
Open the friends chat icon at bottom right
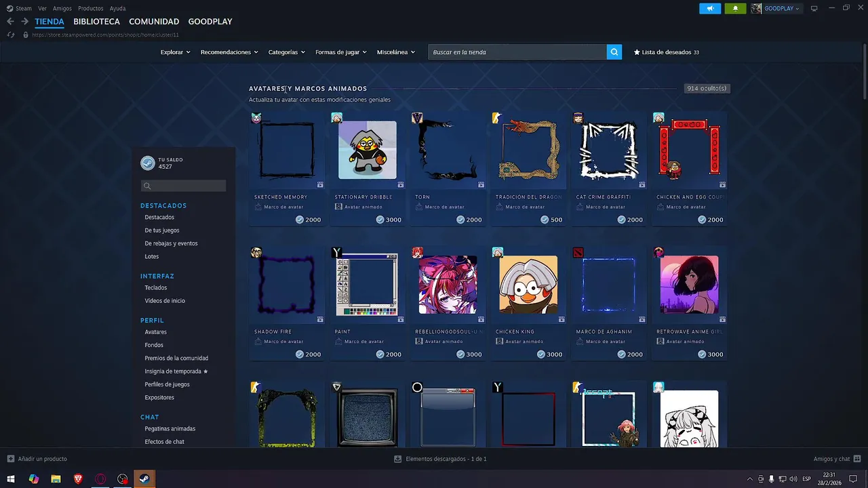856,459
